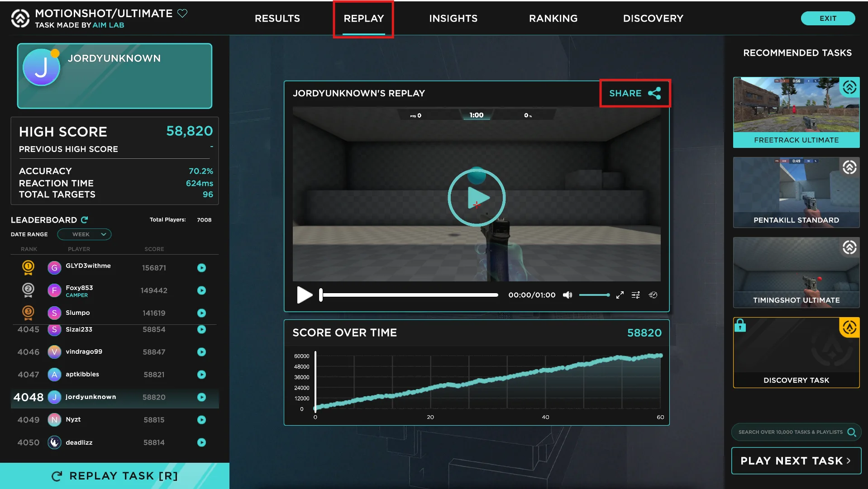This screenshot has width=868, height=489.
Task: Play GLYD3withme's replay from leaderboard
Action: pos(201,268)
